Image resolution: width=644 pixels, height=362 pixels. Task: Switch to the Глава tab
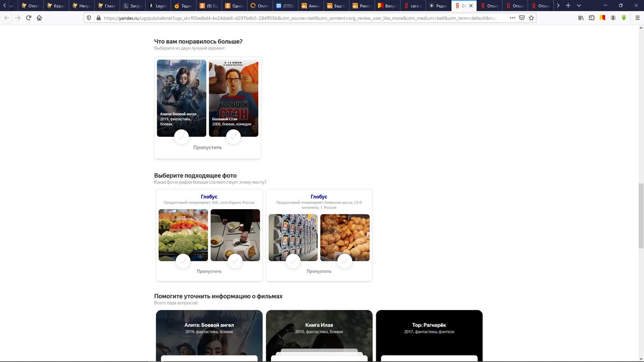106,5
